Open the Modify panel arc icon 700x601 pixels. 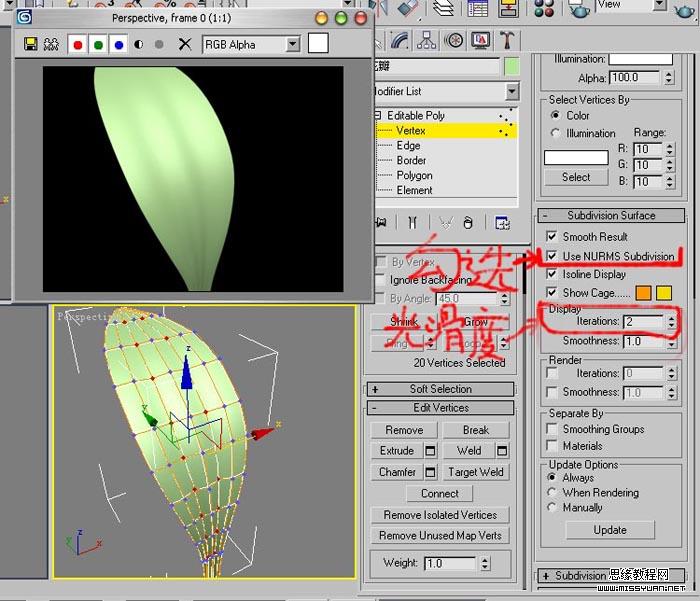tap(400, 41)
